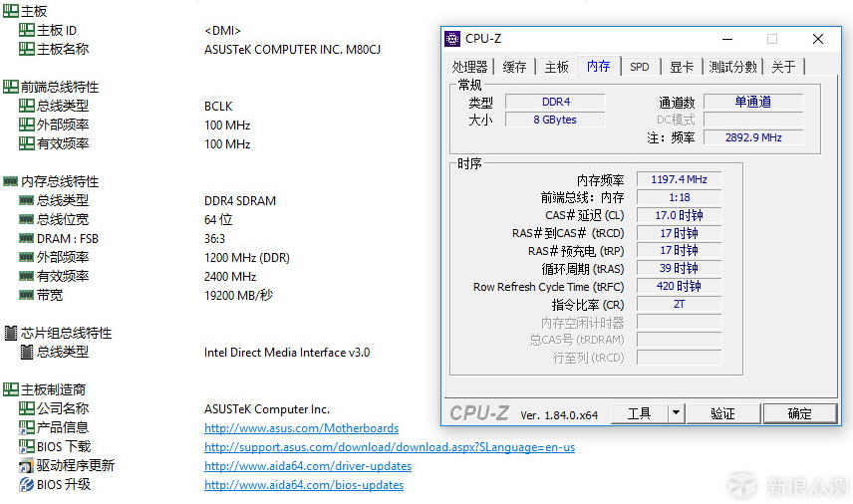Viewport: 853px width, 504px height.
Task: Click the value <DMI>
Action: tap(222, 31)
